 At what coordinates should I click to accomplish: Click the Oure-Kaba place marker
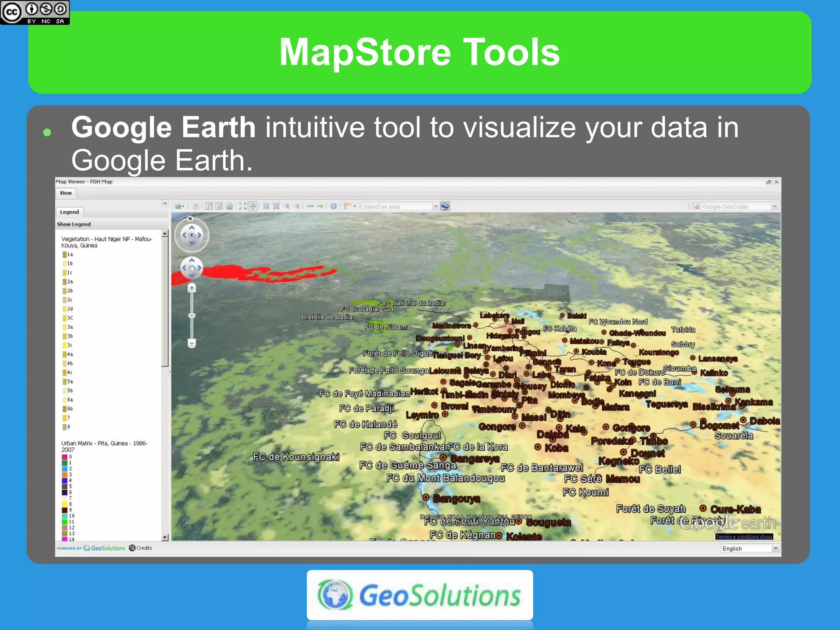(x=703, y=508)
